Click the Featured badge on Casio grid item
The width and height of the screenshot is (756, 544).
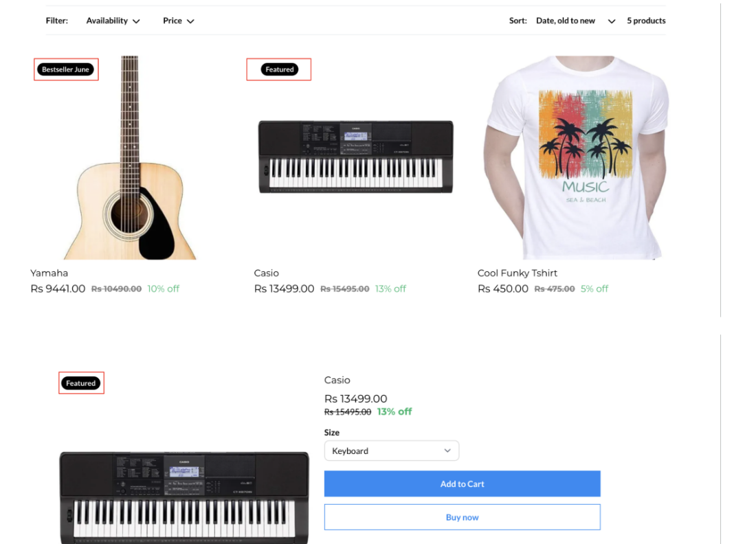click(279, 69)
